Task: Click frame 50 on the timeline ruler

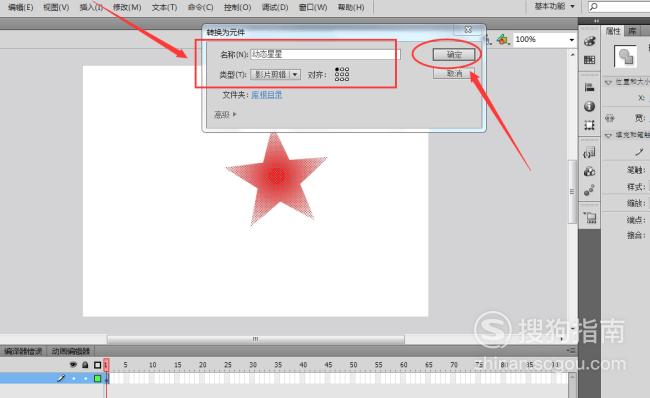Action: pyautogui.click(x=353, y=365)
